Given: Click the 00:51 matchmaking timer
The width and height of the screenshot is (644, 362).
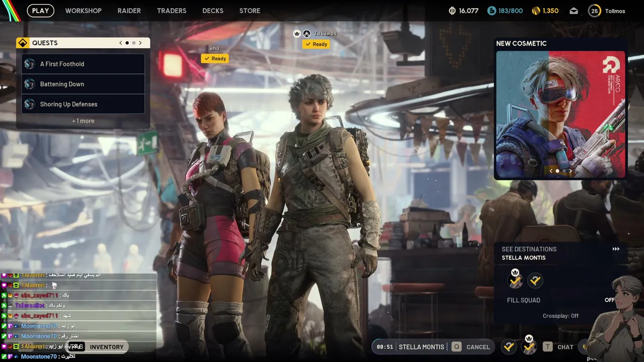Looking at the screenshot, I should tap(385, 347).
